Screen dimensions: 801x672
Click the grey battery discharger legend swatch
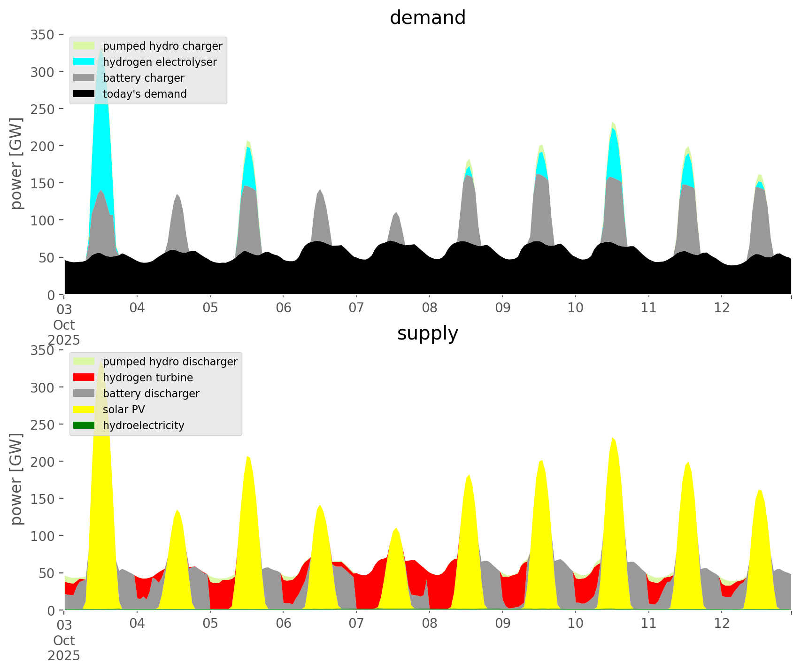pos(84,394)
